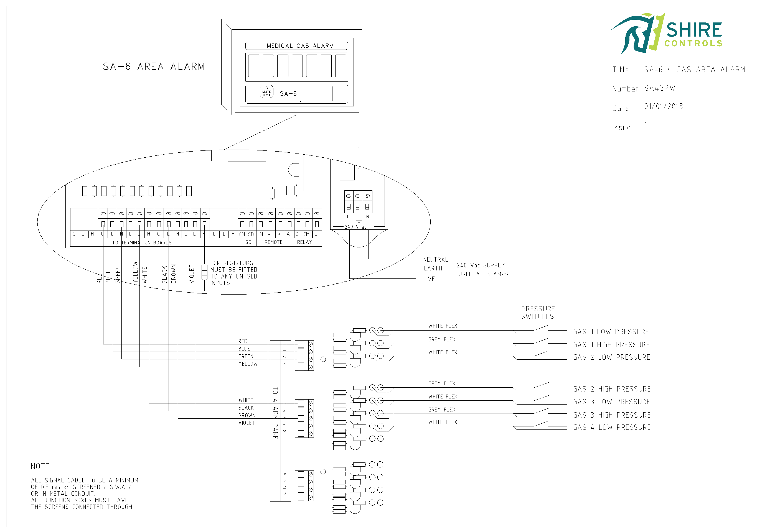Click the 56k resistor symbol
The height and width of the screenshot is (532, 757).
[204, 272]
